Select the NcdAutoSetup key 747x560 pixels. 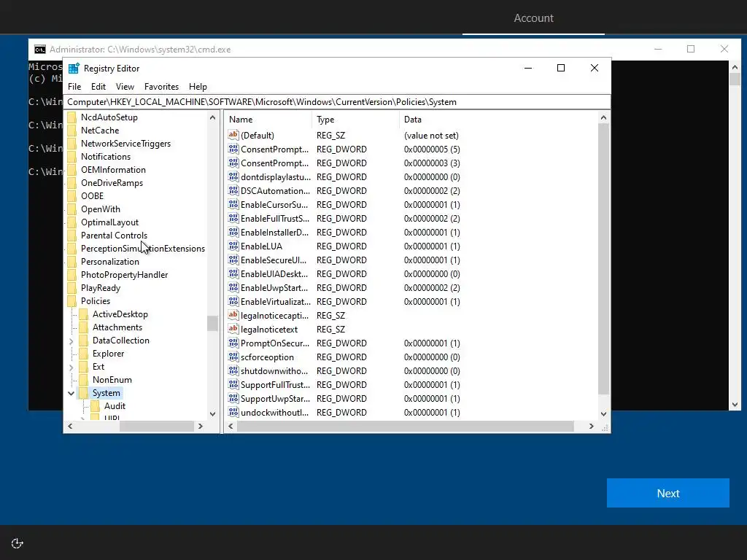[109, 117]
